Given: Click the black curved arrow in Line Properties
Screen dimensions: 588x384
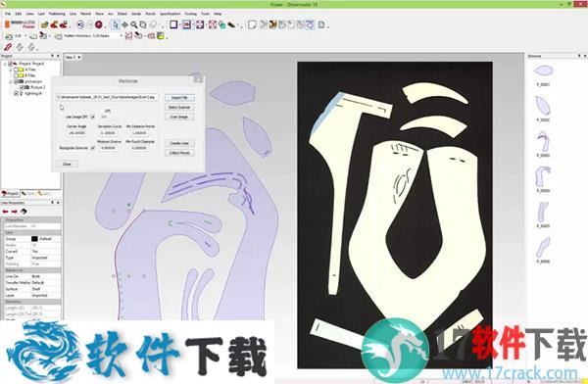Looking at the screenshot, I should (24, 212).
